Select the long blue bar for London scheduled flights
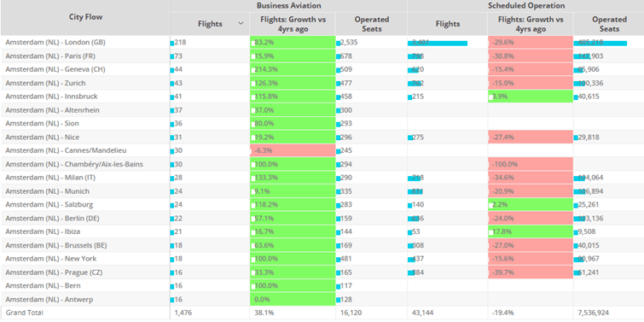Screen dimensions: 644x322 click(438, 43)
